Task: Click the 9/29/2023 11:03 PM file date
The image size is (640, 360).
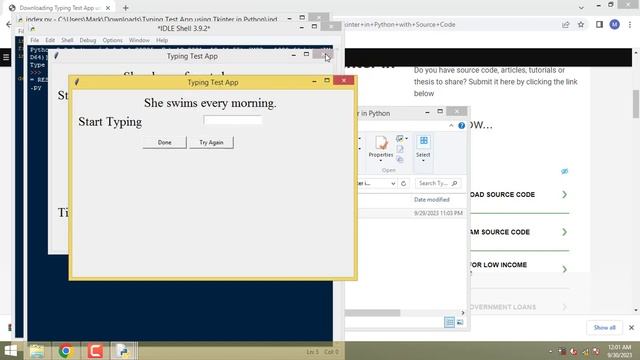Action: pyautogui.click(x=438, y=213)
